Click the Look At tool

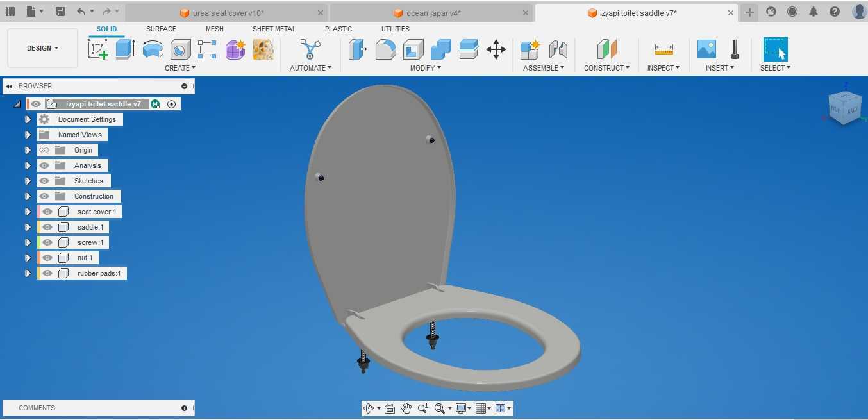click(389, 408)
